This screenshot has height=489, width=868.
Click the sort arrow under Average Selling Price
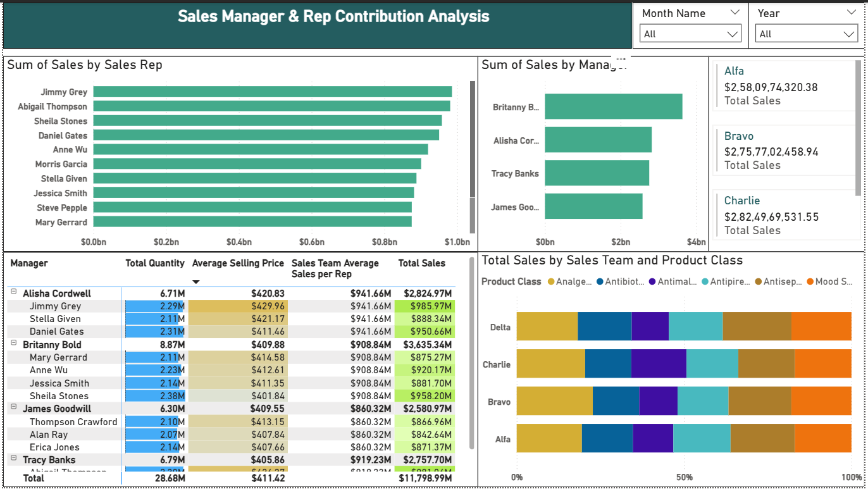click(196, 282)
